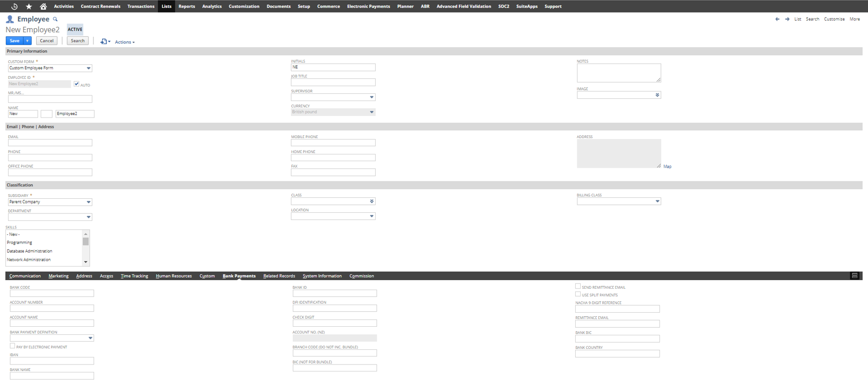
Task: Uncheck the Auto employee ID checkbox
Action: [x=76, y=84]
